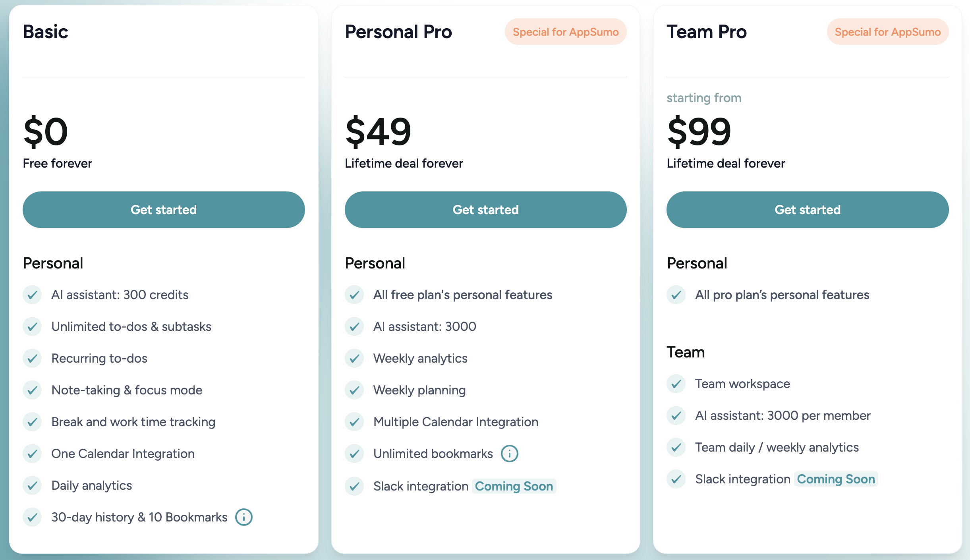The image size is (970, 560).
Task: Click checkmark icon beside AI assistant: 300 credits
Action: (32, 295)
